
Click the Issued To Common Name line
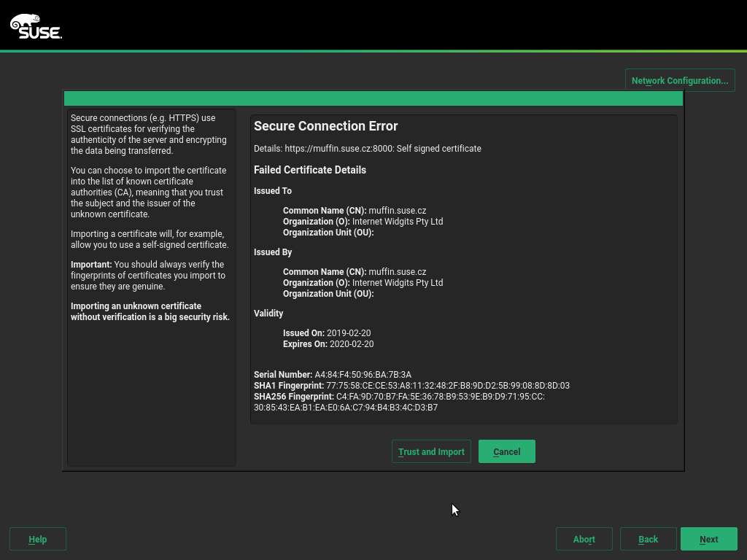point(355,211)
